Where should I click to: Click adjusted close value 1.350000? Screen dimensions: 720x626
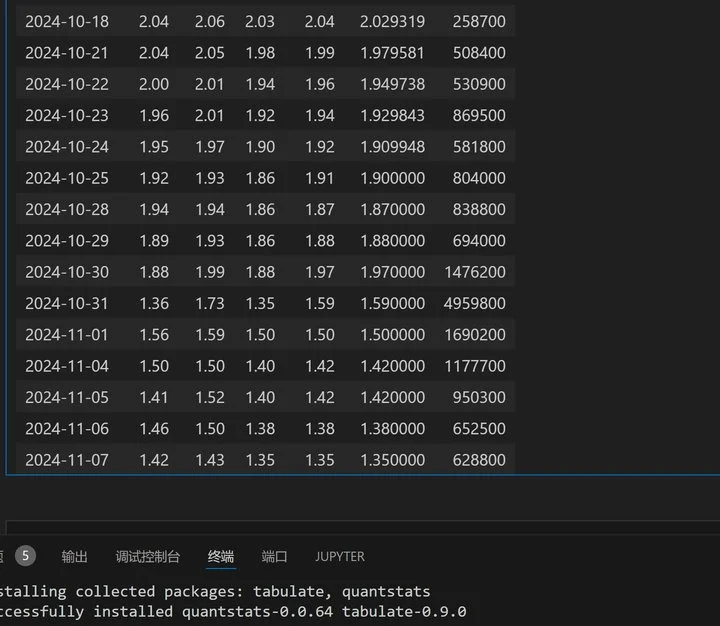[393, 460]
